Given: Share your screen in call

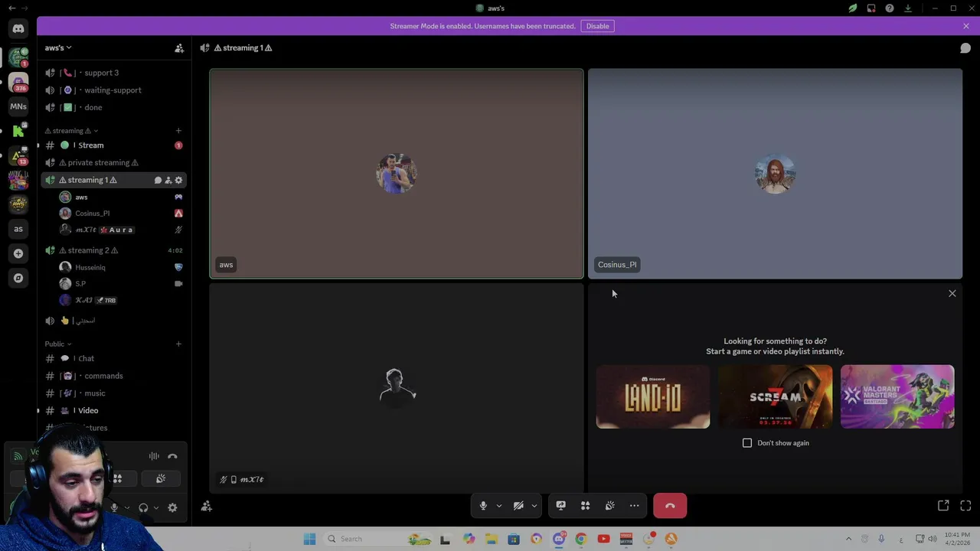Looking at the screenshot, I should point(560,506).
